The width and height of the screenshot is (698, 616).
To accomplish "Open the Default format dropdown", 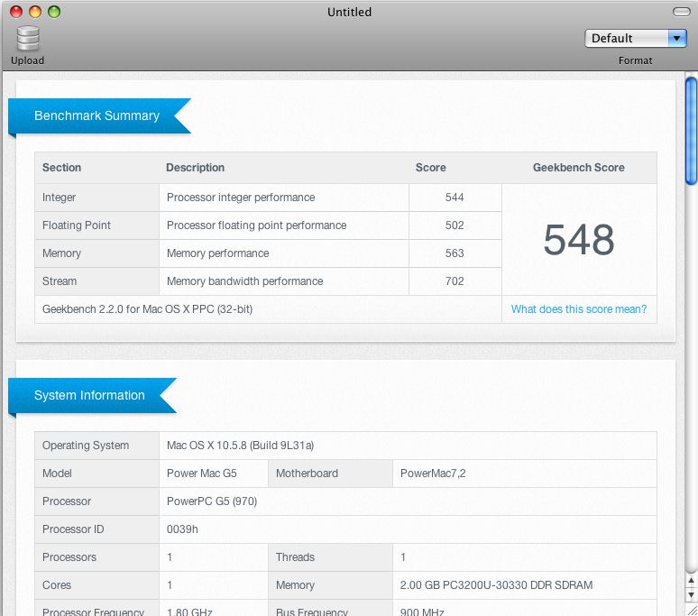I will click(x=636, y=38).
